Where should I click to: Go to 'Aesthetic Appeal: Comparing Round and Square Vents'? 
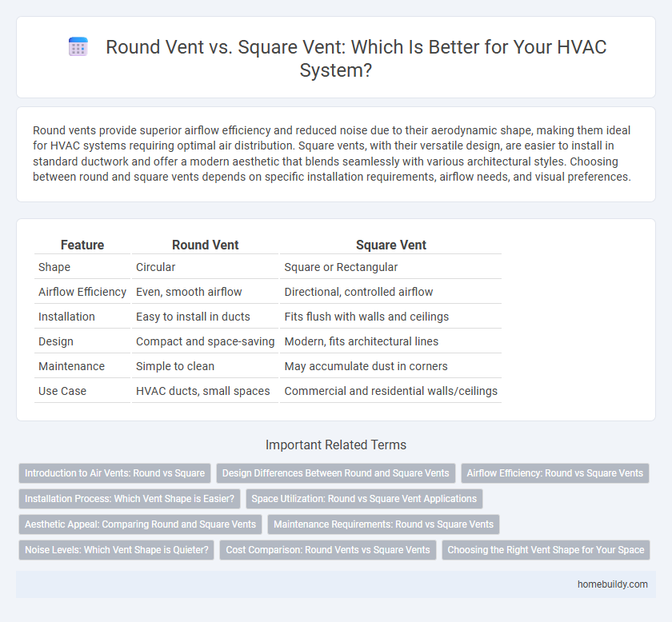tap(140, 524)
